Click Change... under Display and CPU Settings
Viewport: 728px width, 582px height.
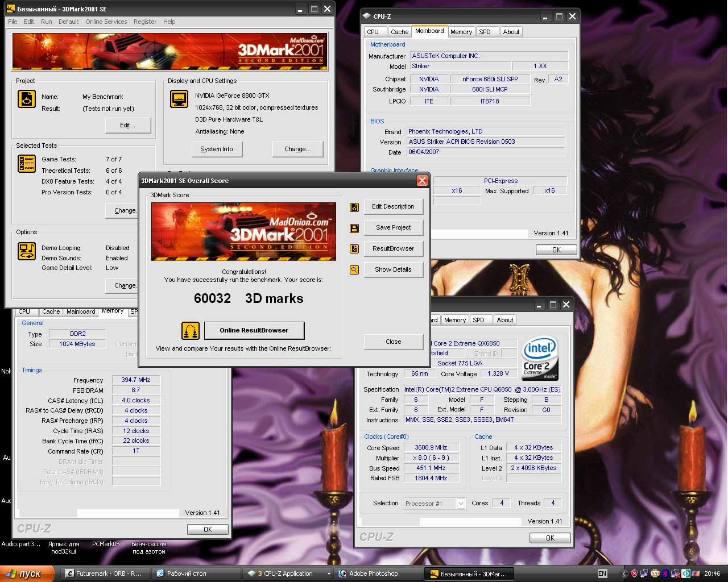pos(298,149)
